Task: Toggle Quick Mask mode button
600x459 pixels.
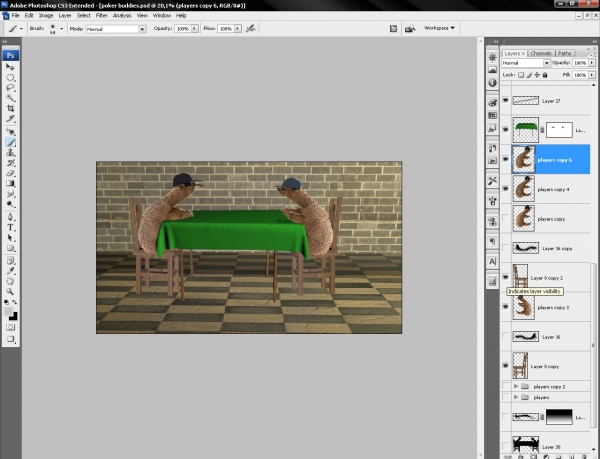Action: [x=10, y=328]
